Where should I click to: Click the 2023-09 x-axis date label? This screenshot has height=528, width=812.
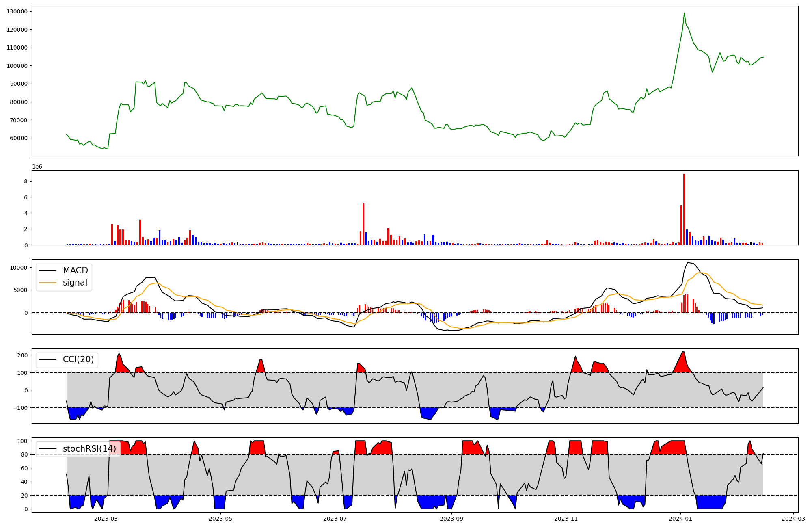451,519
